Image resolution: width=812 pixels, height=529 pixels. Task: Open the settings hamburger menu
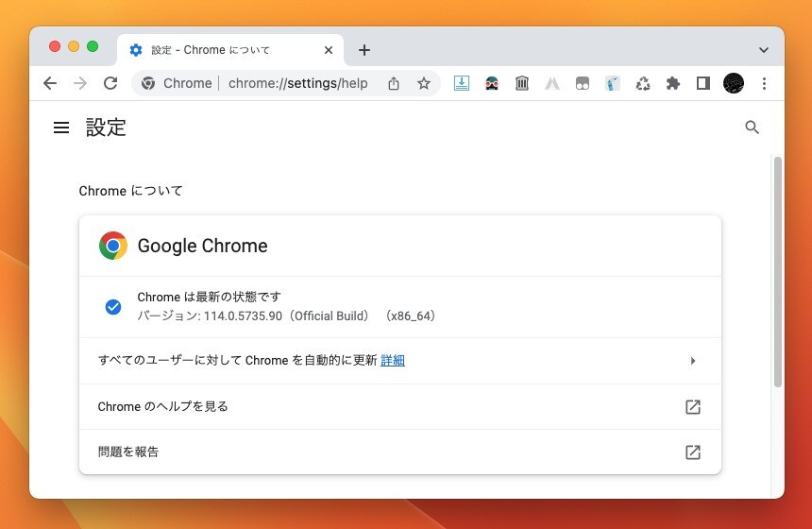tap(61, 128)
